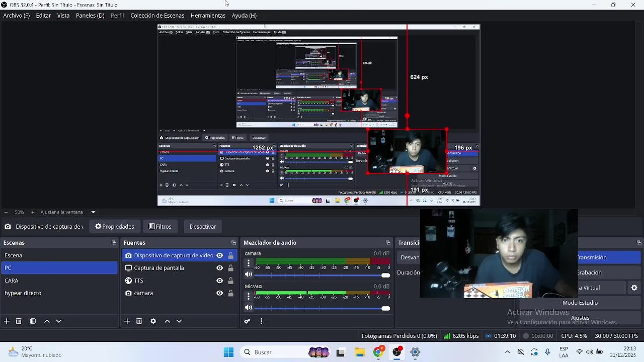Select Dispositivo de captura de video source
Image resolution: width=644 pixels, height=362 pixels.
point(174,255)
